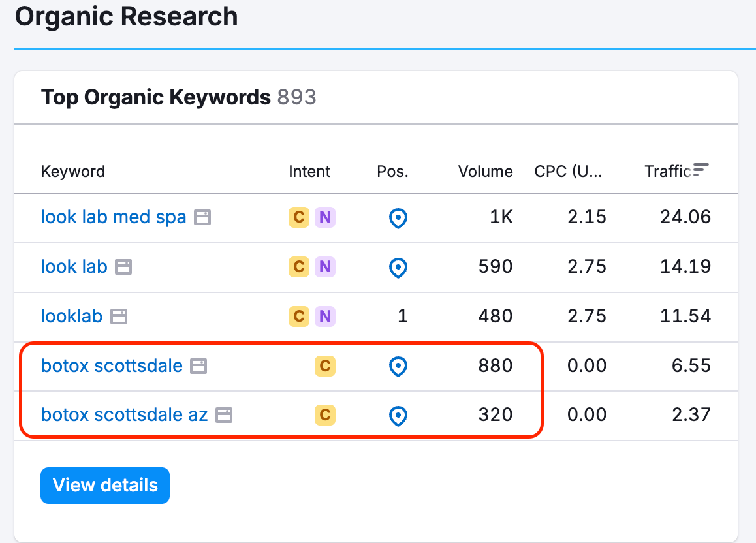The width and height of the screenshot is (756, 543).
Task: Click commercial intent badge for 'botox scottsdale az'
Action: [x=325, y=415]
